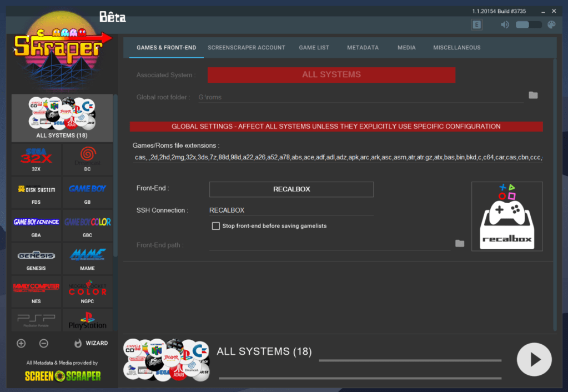The image size is (568, 392).
Task: Select the Sega 32X system
Action: [x=36, y=158]
